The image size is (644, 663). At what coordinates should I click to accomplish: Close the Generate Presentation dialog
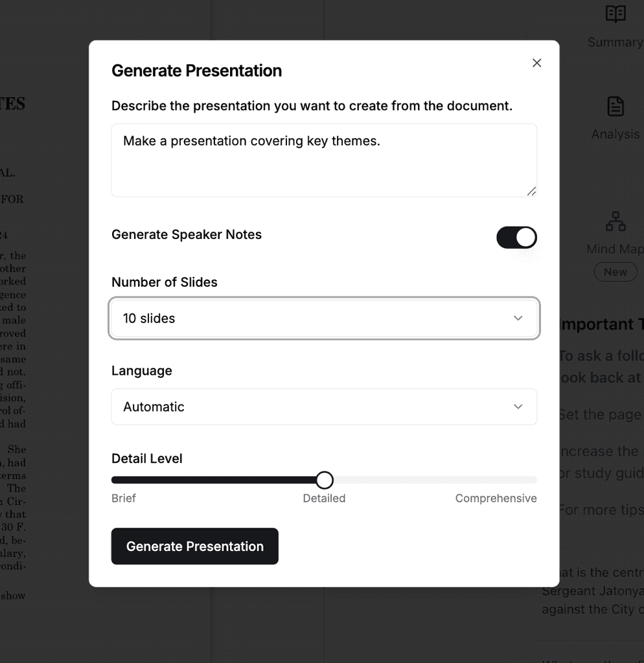(536, 63)
